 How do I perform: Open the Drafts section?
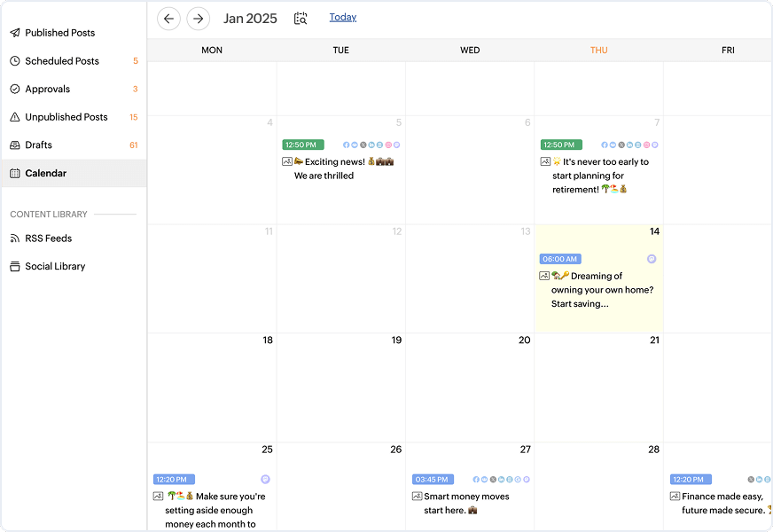(x=36, y=145)
